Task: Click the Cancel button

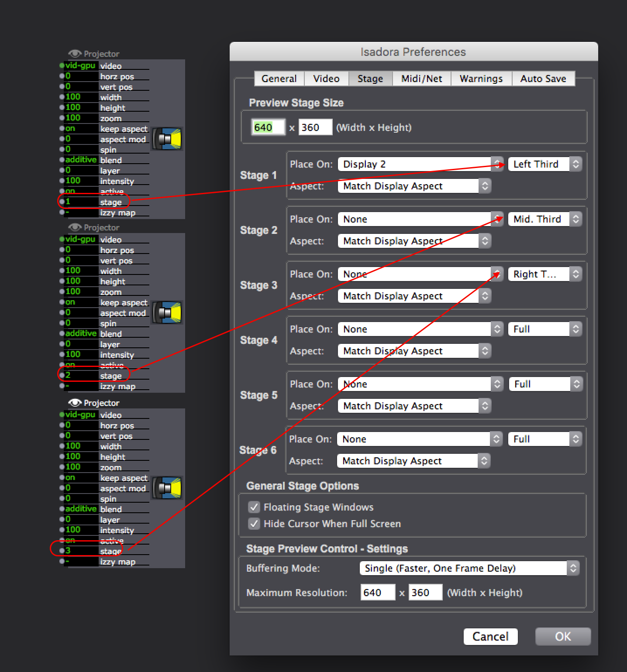Action: (x=491, y=637)
